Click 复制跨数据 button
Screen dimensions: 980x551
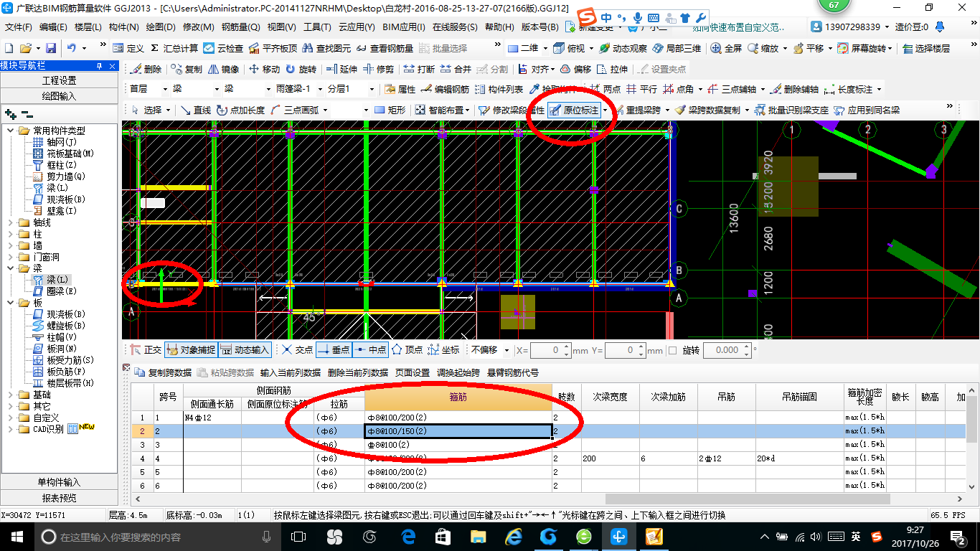[x=164, y=372]
